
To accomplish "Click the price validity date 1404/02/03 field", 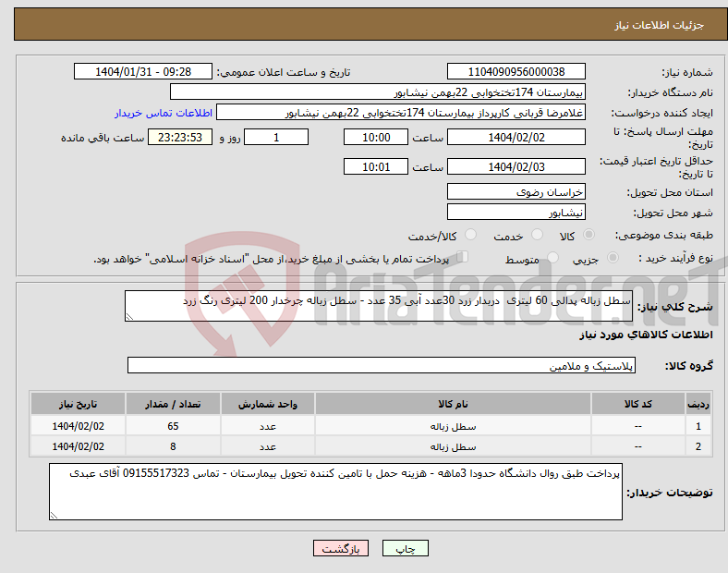I will click(516, 166).
